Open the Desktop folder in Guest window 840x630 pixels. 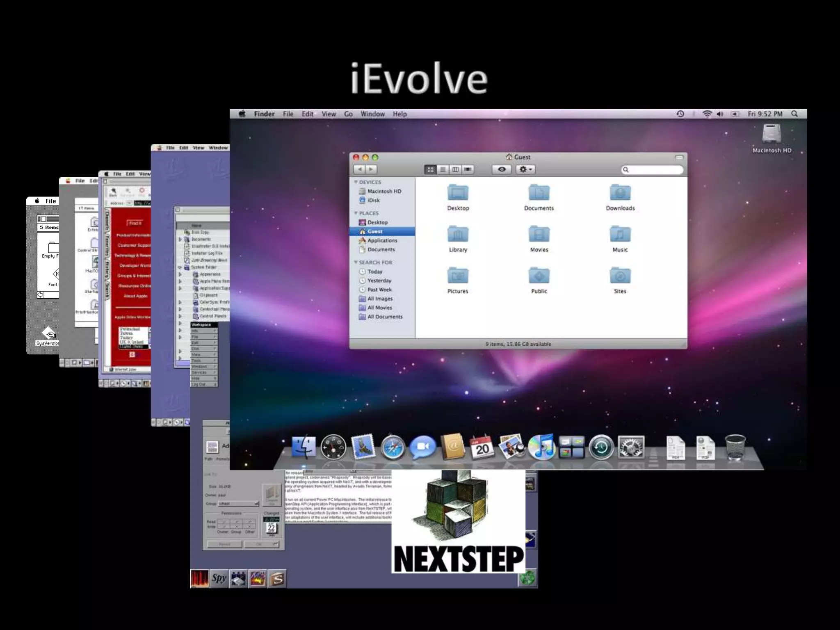click(458, 193)
